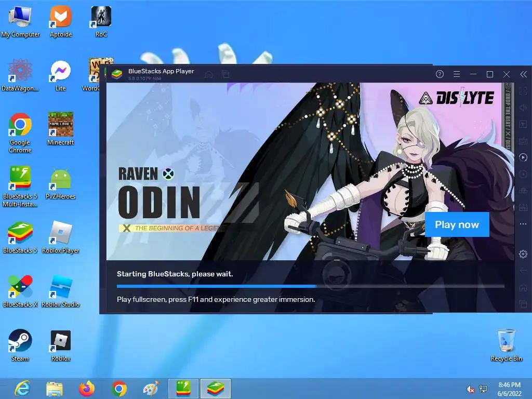
Task: Click the Dislyte Raven Odin banner image
Action: [310, 171]
